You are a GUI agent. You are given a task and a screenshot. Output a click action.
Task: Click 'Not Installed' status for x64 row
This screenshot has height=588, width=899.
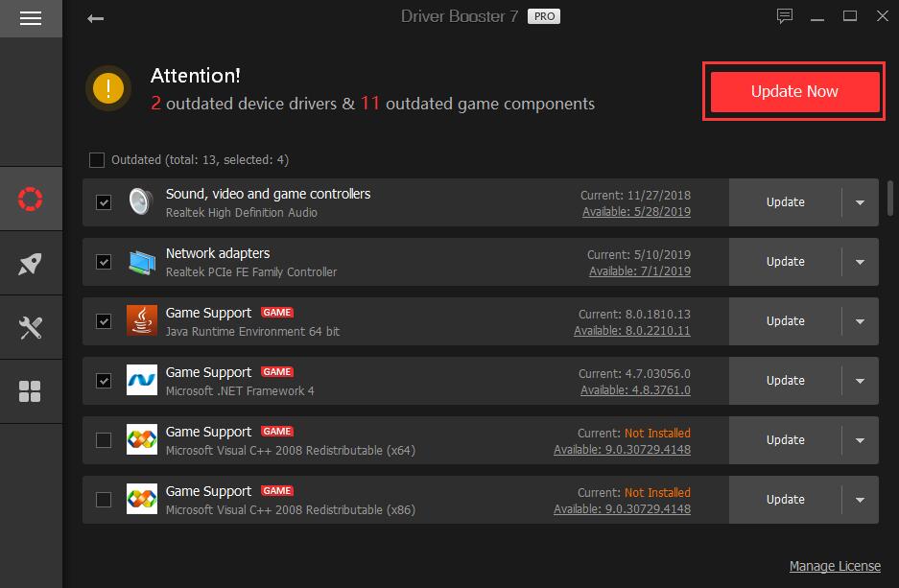tap(657, 434)
